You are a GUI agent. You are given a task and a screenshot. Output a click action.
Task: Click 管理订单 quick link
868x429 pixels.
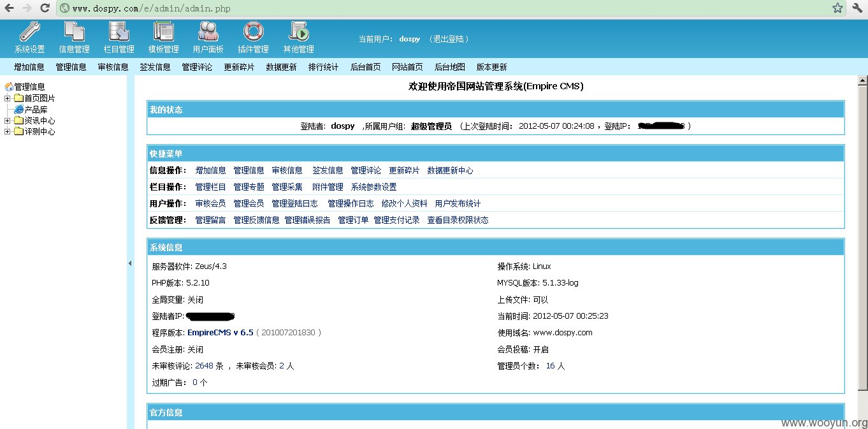pyautogui.click(x=354, y=220)
